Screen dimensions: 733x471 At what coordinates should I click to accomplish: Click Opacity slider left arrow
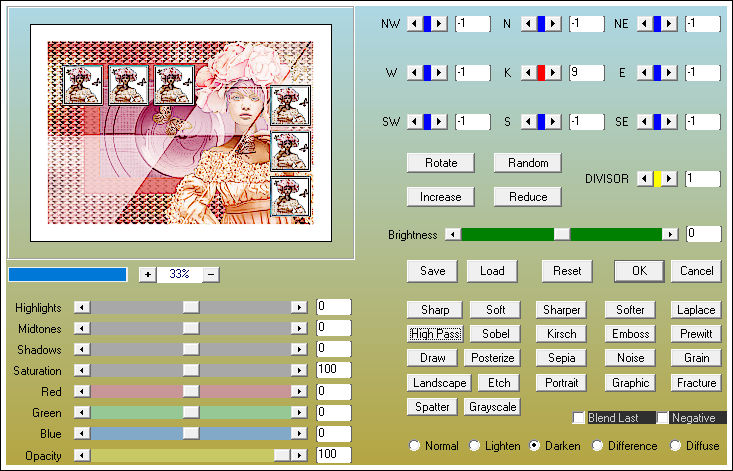coord(82,455)
